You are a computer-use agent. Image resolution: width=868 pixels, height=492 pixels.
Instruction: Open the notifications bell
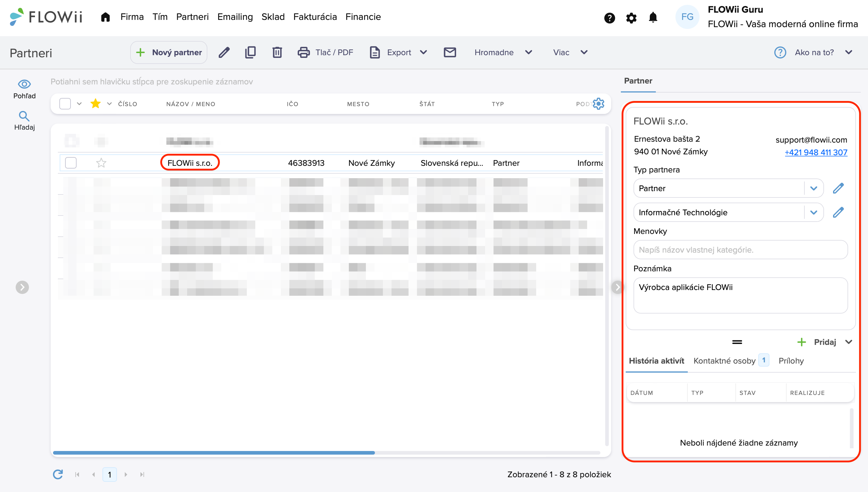click(x=653, y=17)
